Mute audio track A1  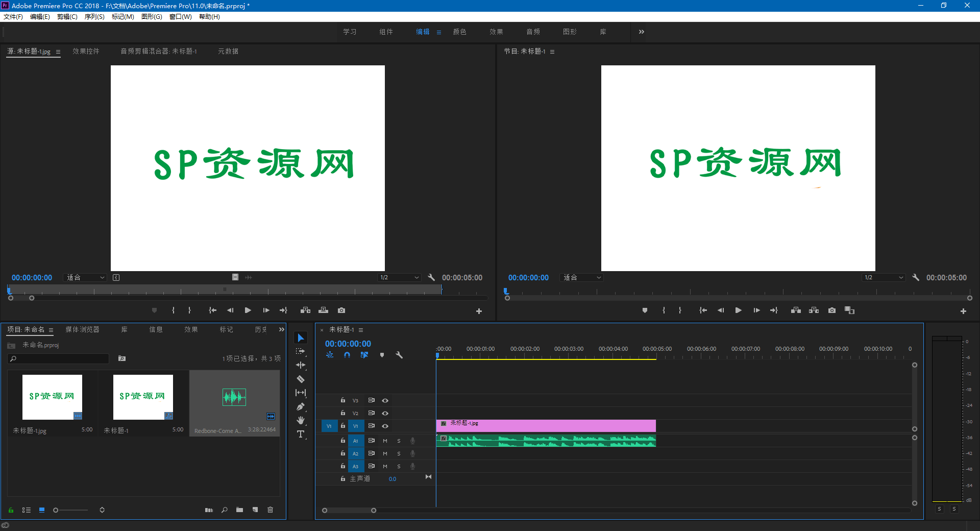pos(385,441)
